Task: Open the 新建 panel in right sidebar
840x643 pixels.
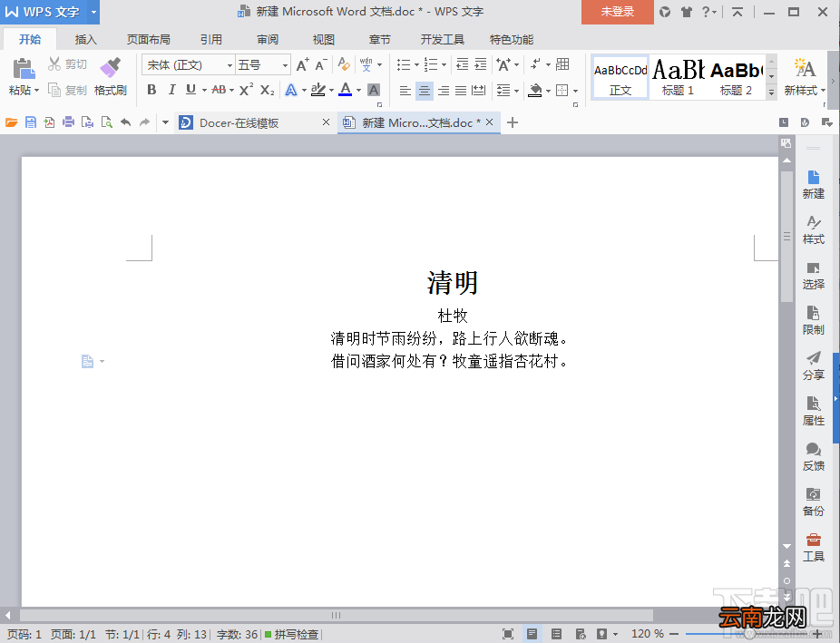Action: click(x=813, y=185)
